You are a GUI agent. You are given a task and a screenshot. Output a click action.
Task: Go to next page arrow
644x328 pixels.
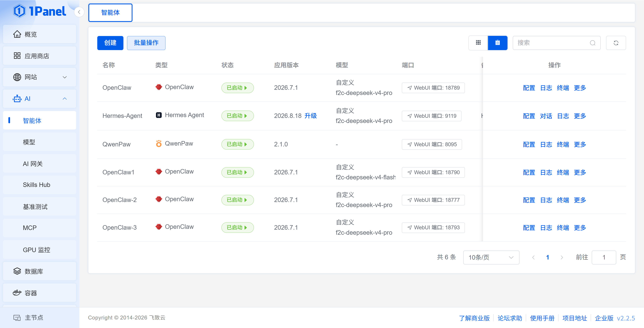click(562, 257)
